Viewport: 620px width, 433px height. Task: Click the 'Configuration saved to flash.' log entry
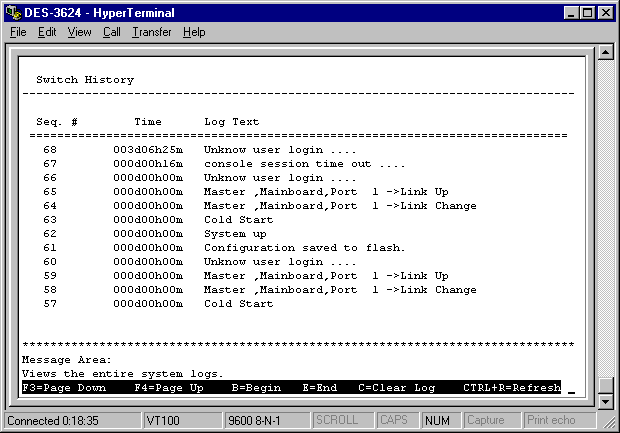(304, 248)
